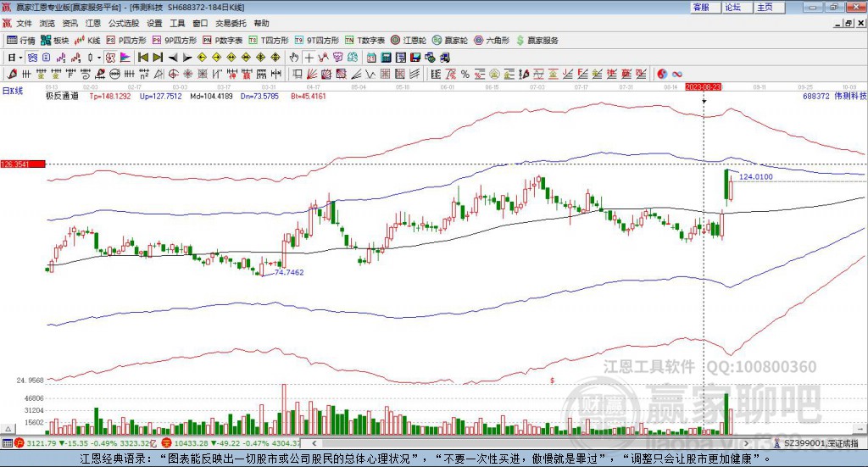Open the 交易委托 trade order menu
The image size is (868, 467).
coord(231,23)
